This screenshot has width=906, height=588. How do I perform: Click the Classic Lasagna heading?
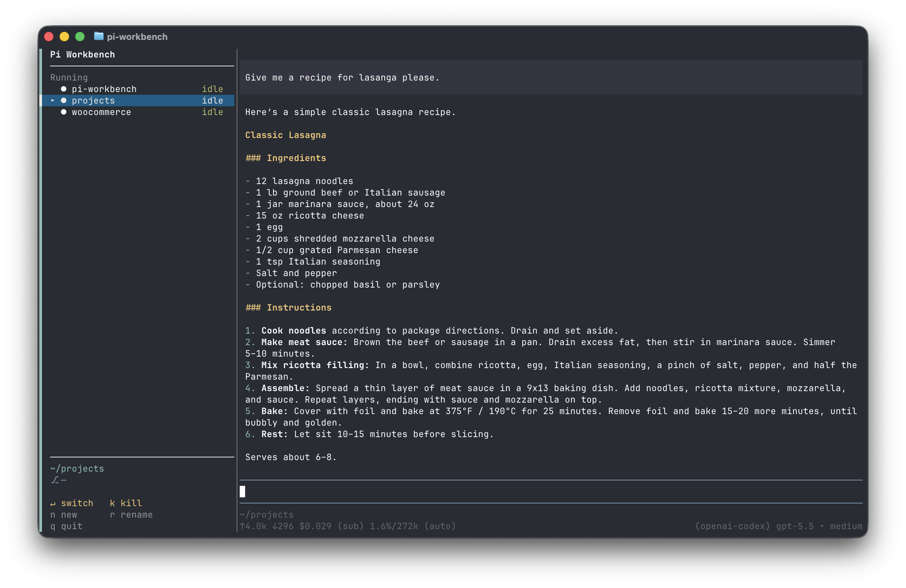click(285, 135)
